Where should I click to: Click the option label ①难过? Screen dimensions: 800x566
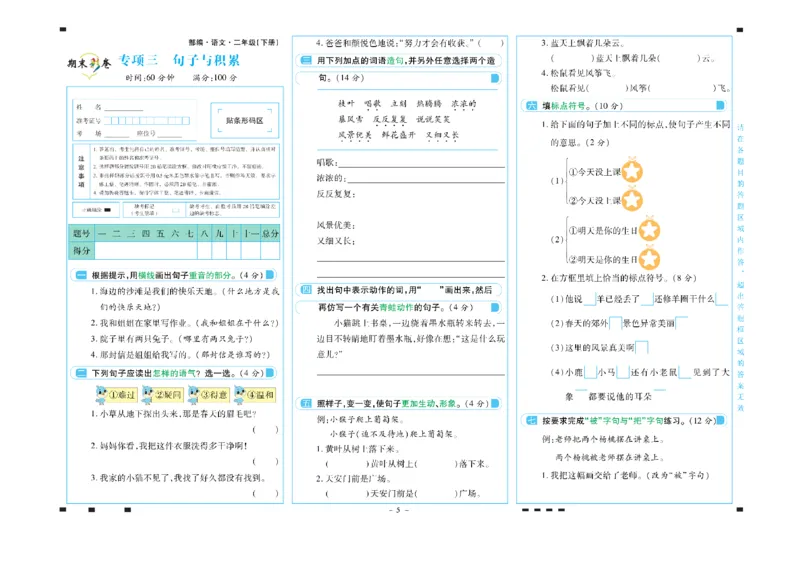click(x=122, y=395)
